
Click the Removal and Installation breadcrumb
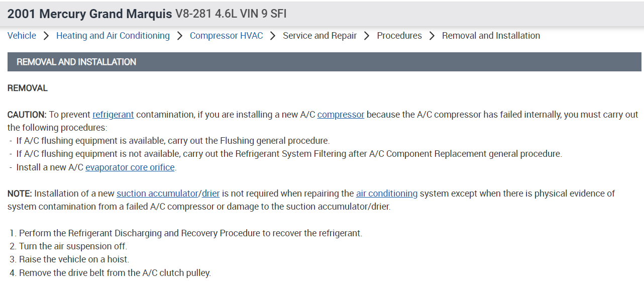tap(491, 36)
